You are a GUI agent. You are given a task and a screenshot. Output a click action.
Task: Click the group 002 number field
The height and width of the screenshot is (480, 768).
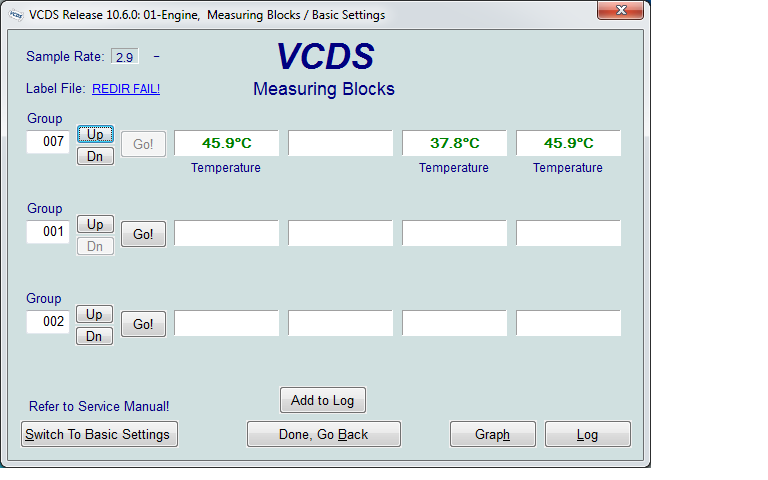[x=48, y=322]
